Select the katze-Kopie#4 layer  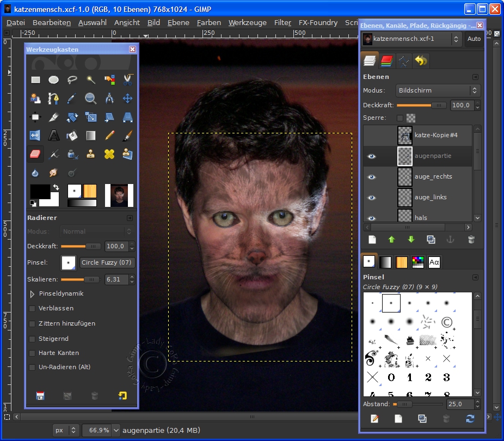(x=418, y=136)
